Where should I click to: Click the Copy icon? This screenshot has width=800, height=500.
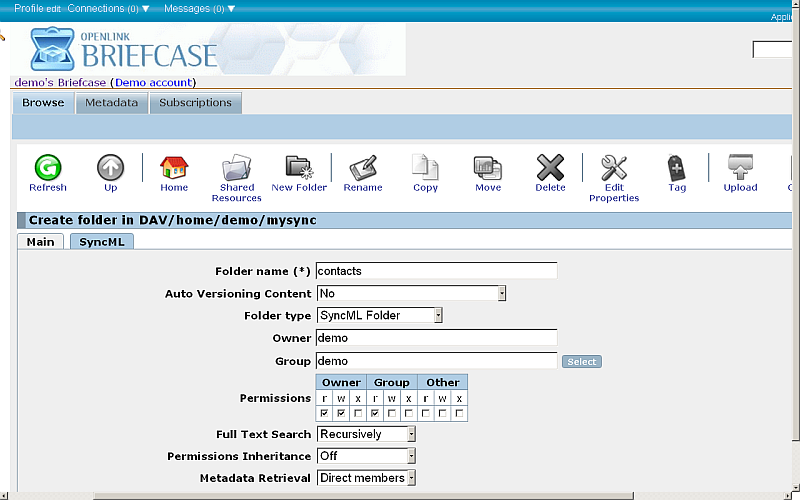coord(425,168)
